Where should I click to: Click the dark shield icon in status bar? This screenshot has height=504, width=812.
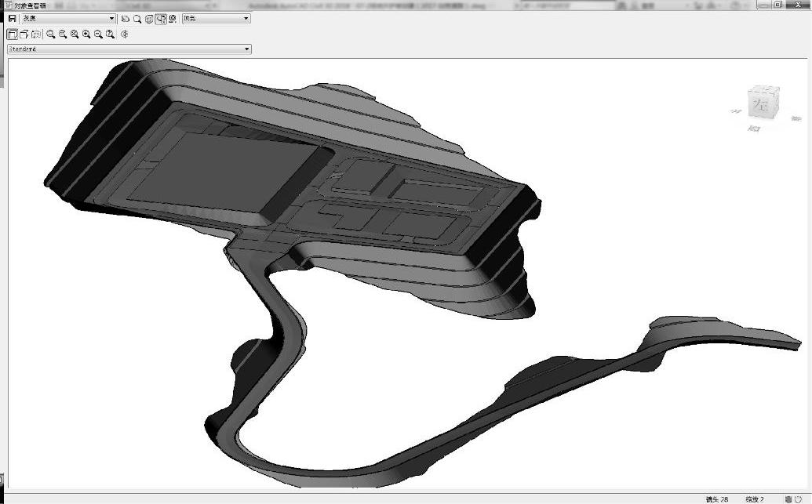(788, 499)
